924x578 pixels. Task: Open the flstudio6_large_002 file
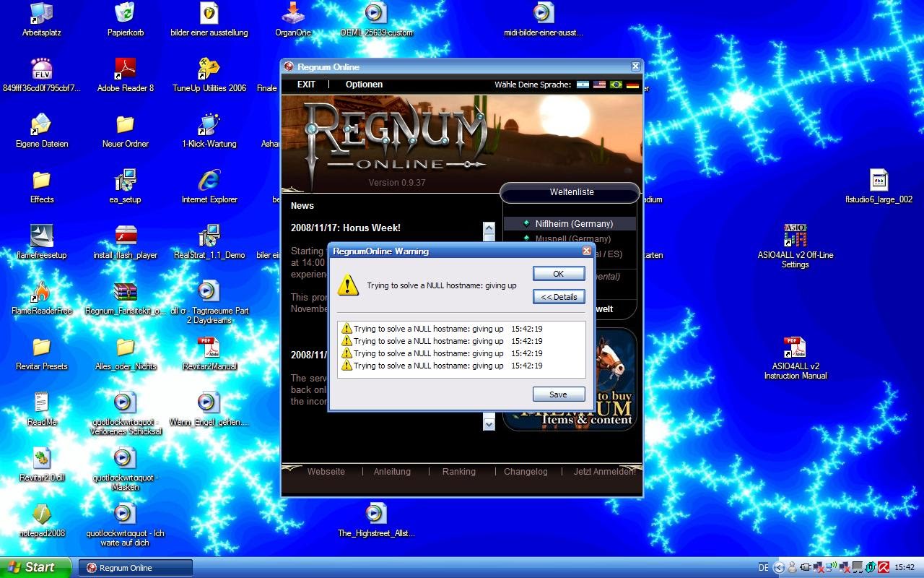point(879,188)
